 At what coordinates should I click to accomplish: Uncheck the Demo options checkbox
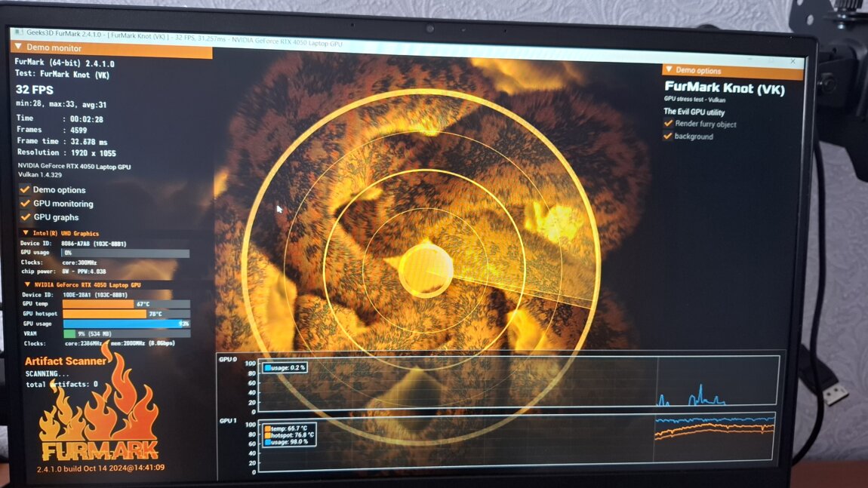25,190
